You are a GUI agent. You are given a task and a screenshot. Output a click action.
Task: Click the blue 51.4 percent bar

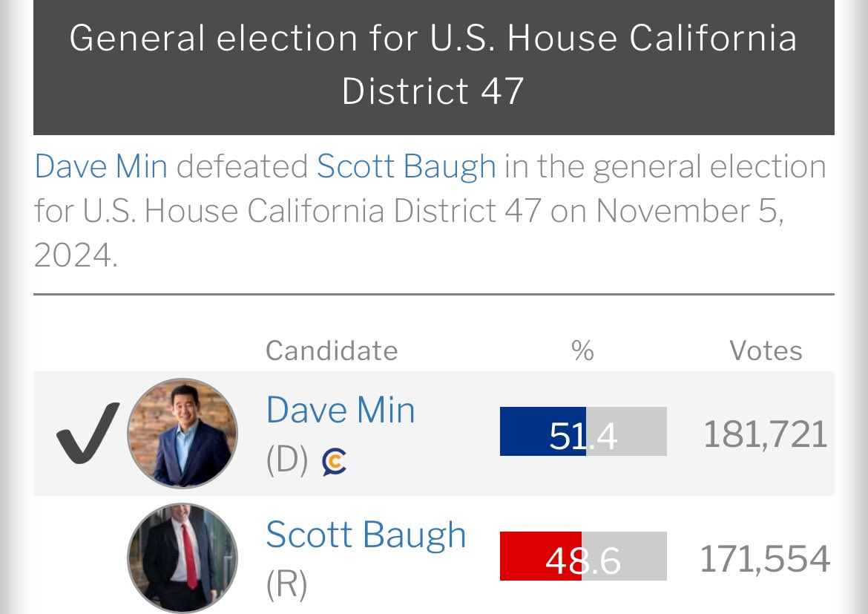pos(583,431)
